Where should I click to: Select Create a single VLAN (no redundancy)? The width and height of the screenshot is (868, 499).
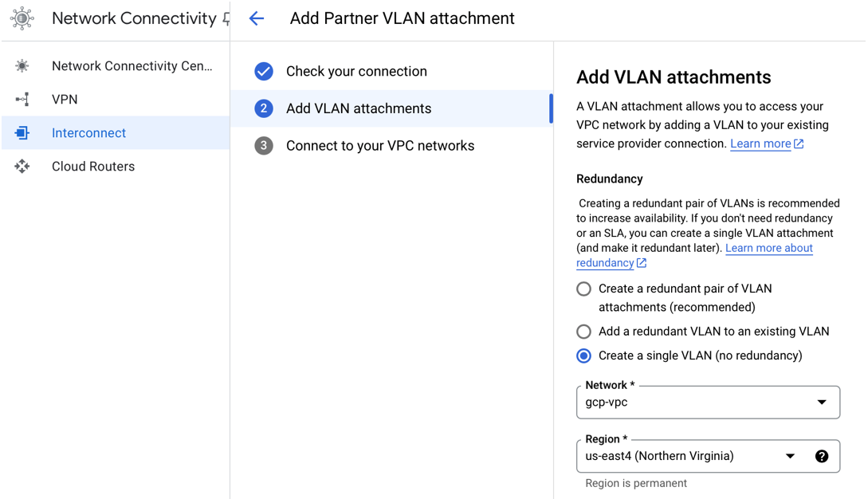584,356
